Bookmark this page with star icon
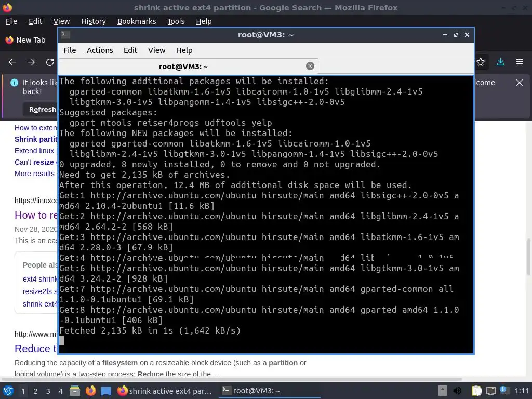Screen dimensions: 532x399 coord(481,62)
